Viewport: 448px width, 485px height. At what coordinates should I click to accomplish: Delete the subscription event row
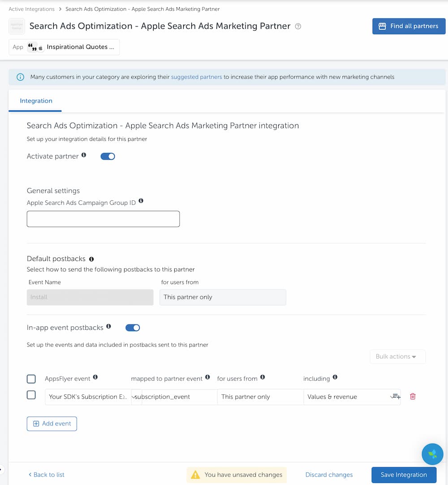click(413, 397)
